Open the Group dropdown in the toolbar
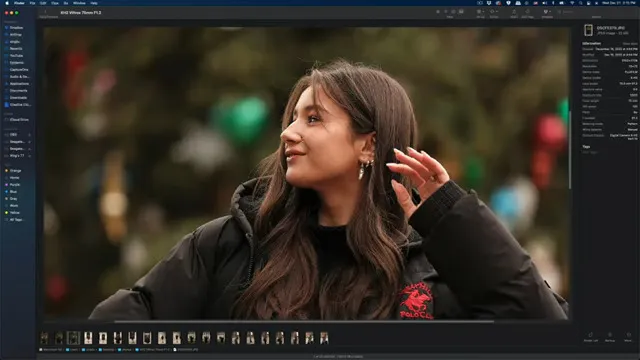Image resolution: width=640 pixels, height=360 pixels. pos(480,12)
